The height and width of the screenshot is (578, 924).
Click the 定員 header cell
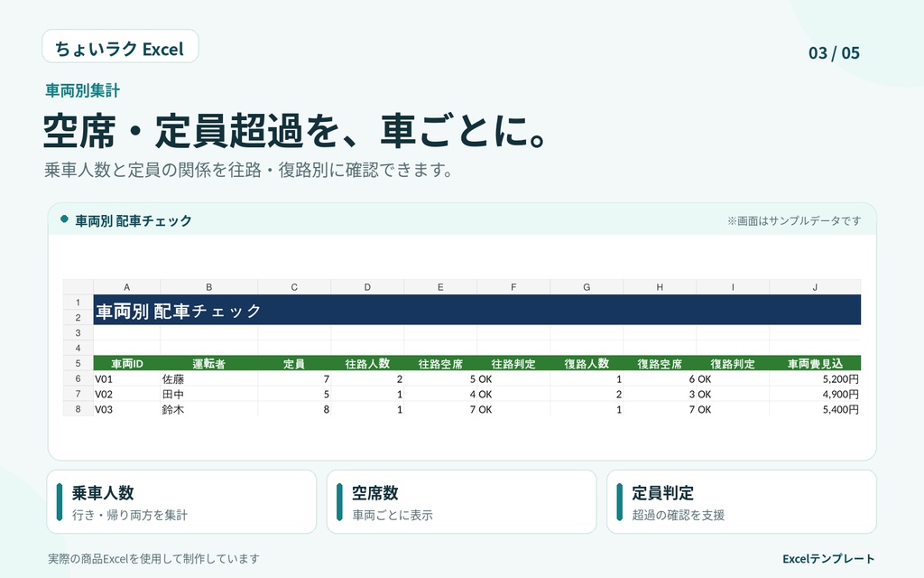tap(294, 363)
